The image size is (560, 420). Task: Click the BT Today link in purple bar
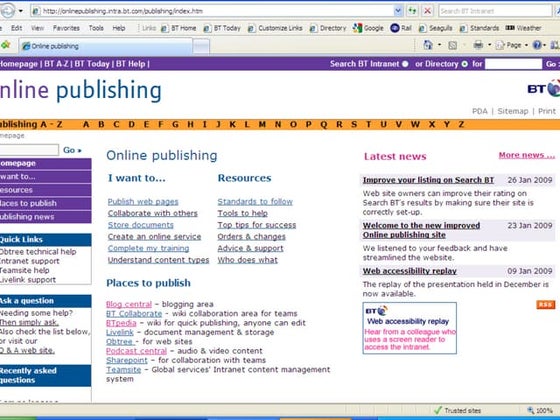92,64
